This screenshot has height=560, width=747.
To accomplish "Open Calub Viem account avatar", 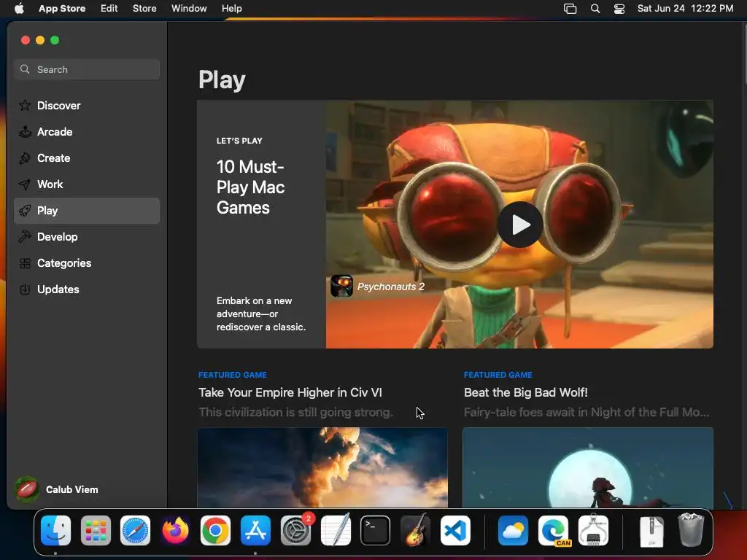I will pyautogui.click(x=27, y=489).
